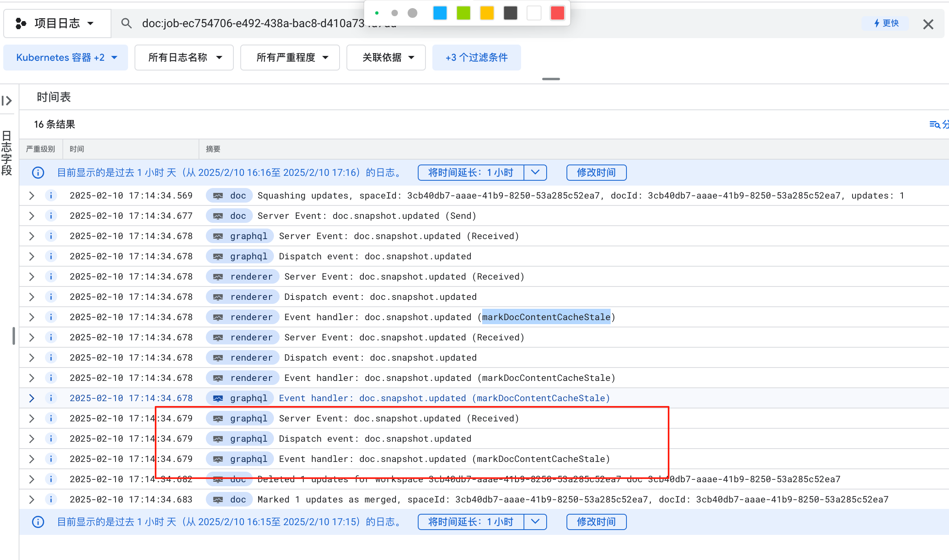Click the info icon in top time banner
949x560 pixels.
[38, 173]
